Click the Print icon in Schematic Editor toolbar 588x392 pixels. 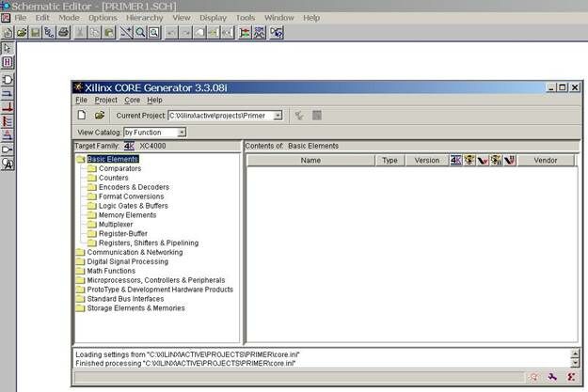click(63, 33)
